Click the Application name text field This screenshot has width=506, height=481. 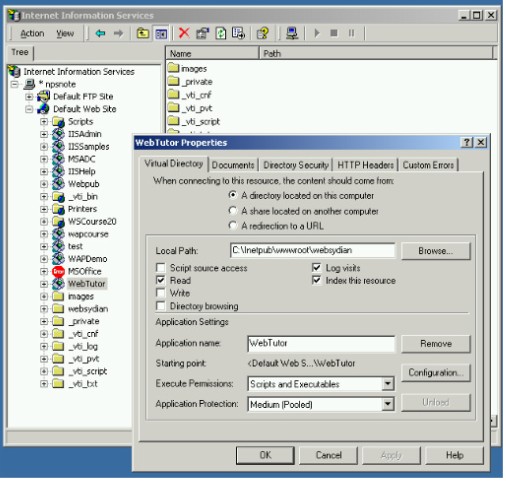pos(321,344)
